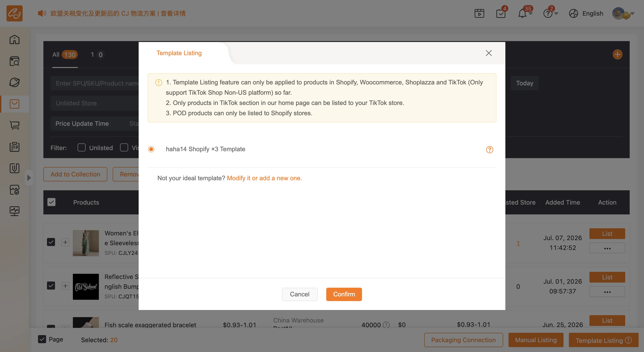Click the listed store count link 1
Viewport: 644px width, 352px height.
[x=518, y=243]
